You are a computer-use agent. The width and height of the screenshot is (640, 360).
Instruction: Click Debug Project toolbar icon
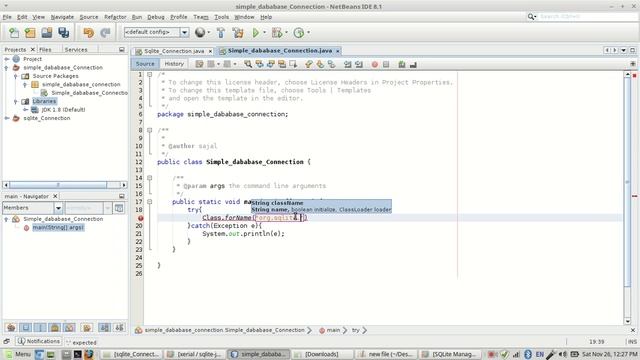(277, 33)
